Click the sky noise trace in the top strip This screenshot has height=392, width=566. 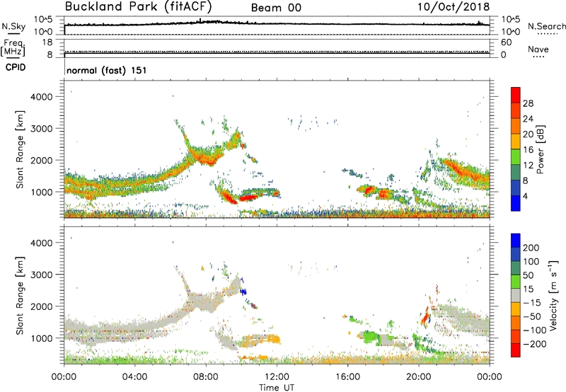tap(277, 23)
